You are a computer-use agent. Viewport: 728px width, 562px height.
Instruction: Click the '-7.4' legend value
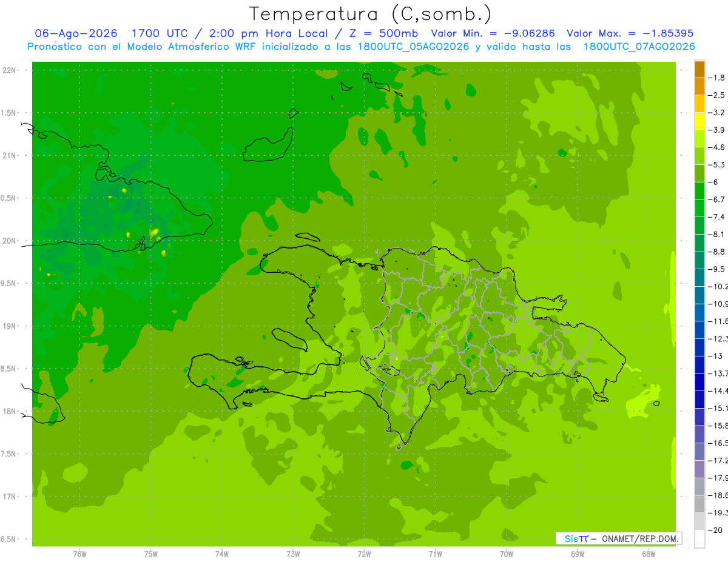click(718, 217)
